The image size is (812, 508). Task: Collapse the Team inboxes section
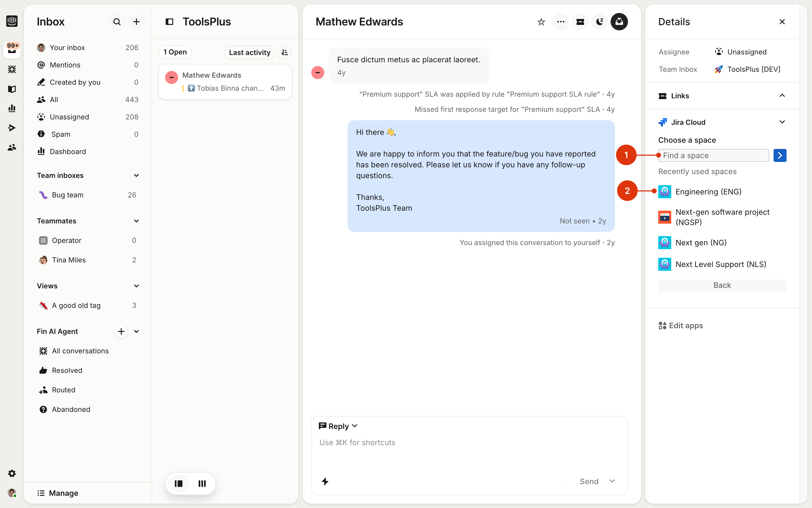pyautogui.click(x=136, y=175)
